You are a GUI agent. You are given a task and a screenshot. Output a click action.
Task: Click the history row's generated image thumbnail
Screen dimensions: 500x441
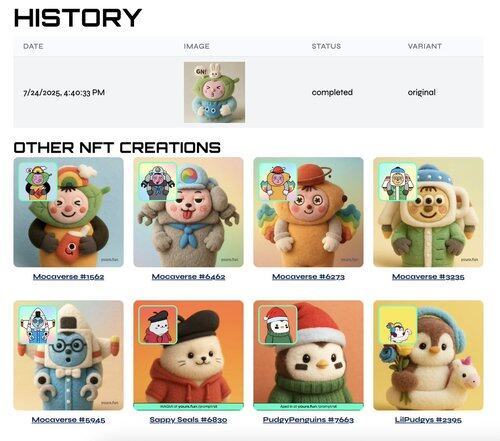tap(214, 92)
